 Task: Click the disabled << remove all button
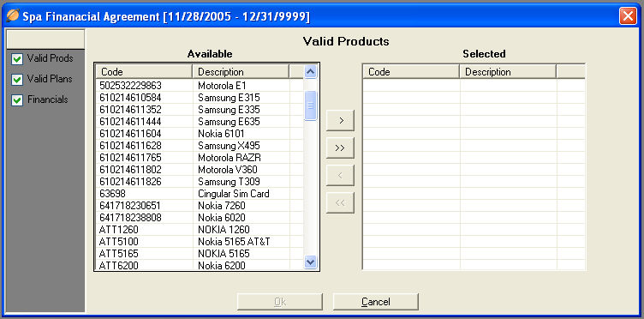tap(340, 202)
